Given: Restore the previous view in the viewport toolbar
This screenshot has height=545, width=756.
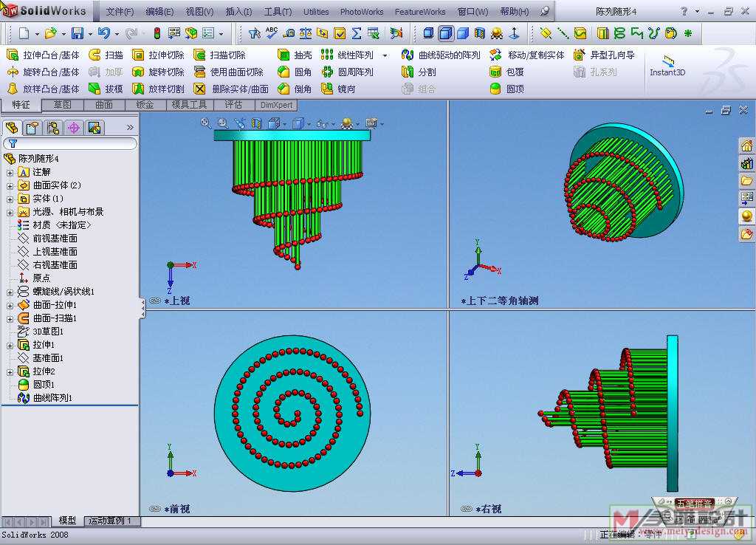Looking at the screenshot, I should (239, 123).
